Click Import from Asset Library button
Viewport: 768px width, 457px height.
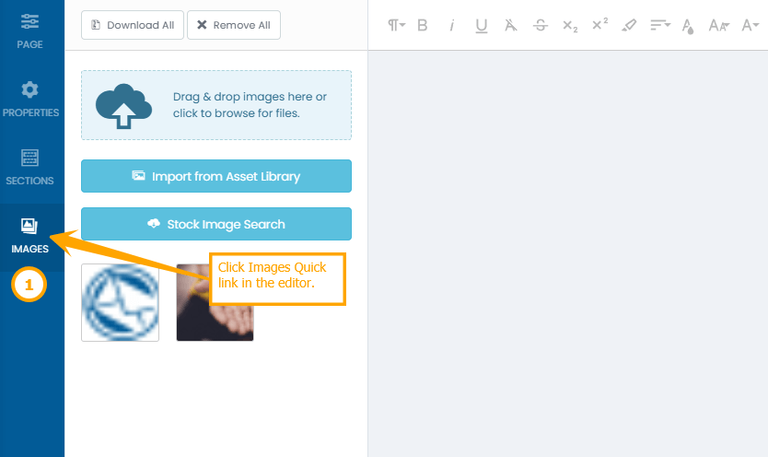216,176
